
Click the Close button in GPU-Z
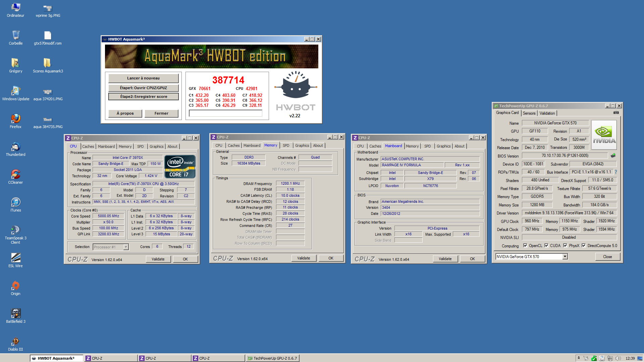607,257
